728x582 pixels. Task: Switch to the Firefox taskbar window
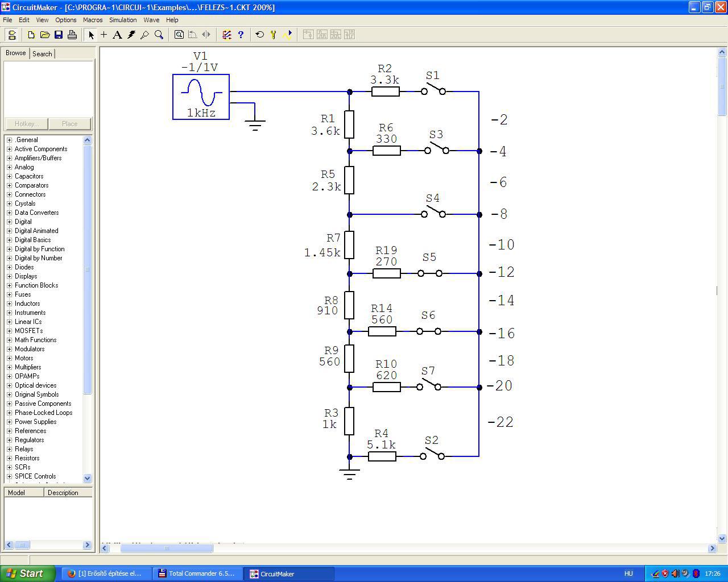click(x=106, y=573)
